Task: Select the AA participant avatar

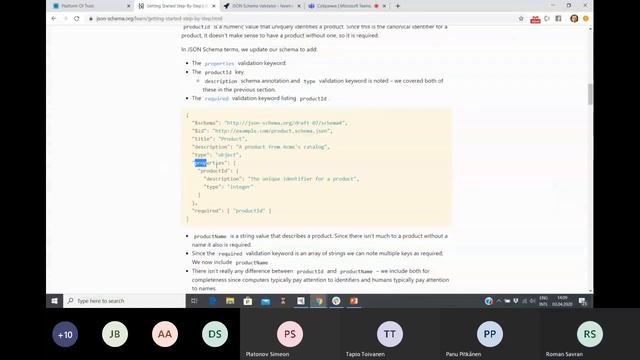Action: pyautogui.click(x=165, y=334)
